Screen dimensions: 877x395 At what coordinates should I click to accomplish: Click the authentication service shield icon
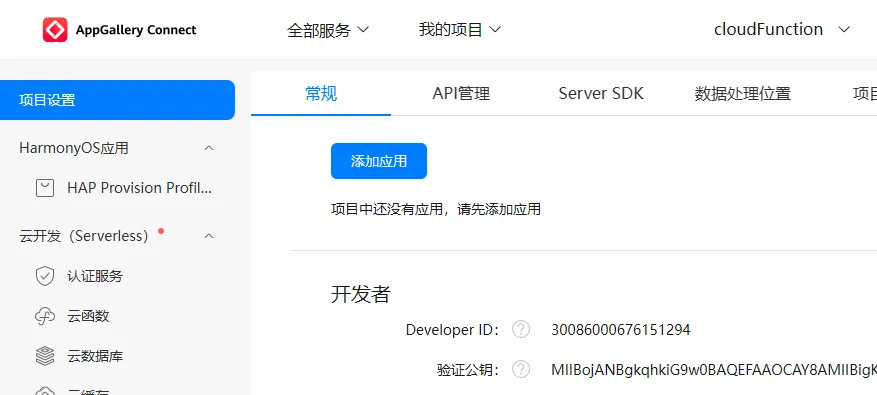45,276
